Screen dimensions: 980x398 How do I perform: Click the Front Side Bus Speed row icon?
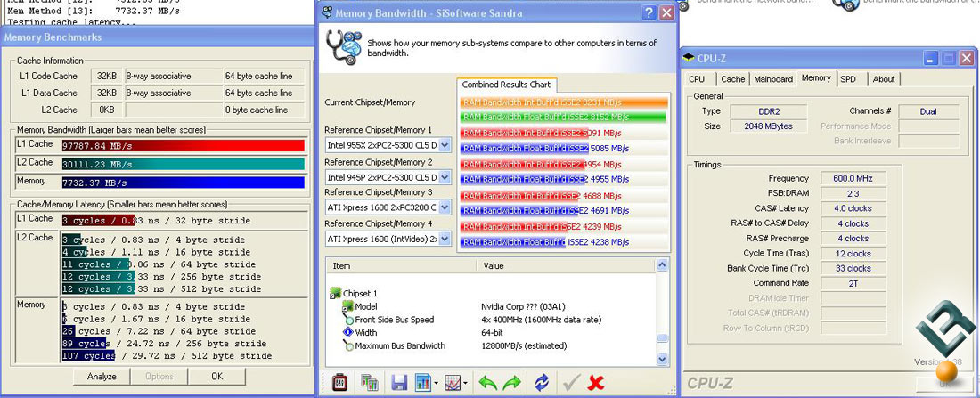pos(348,320)
